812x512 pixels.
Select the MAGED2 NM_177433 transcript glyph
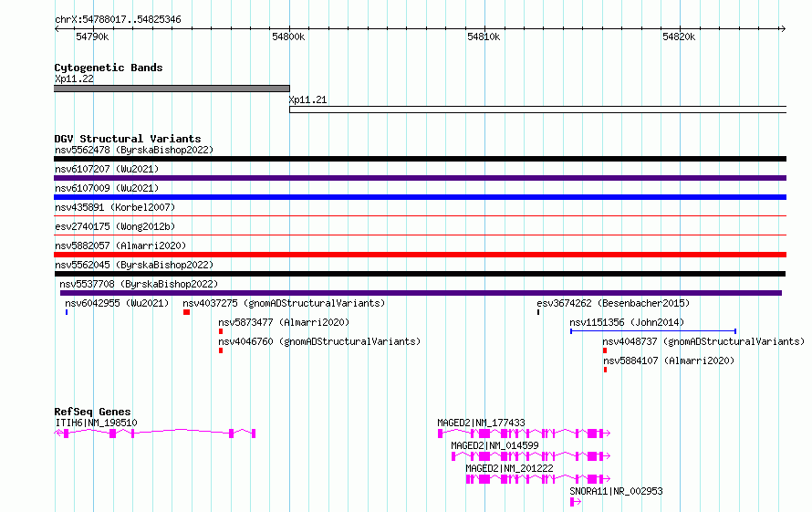524,434
